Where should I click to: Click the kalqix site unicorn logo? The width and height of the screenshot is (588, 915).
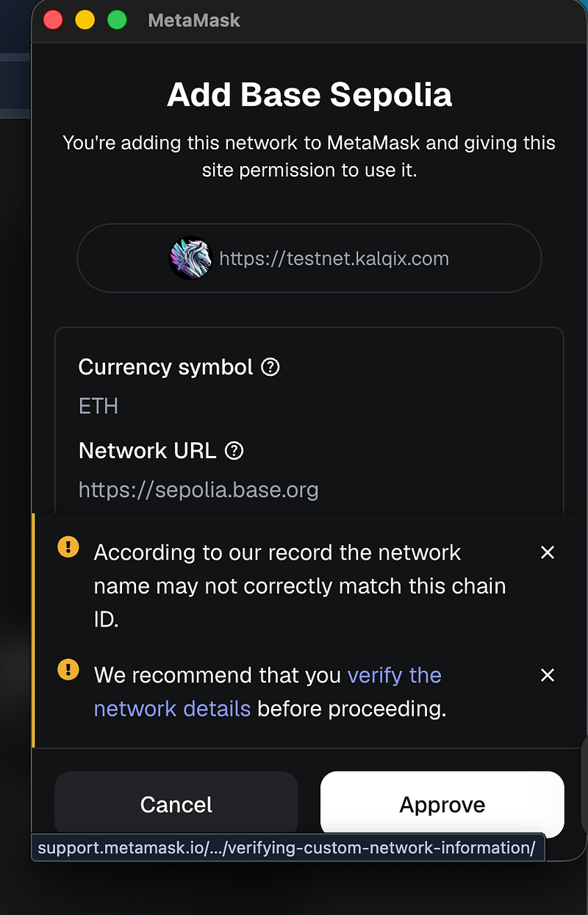(190, 258)
